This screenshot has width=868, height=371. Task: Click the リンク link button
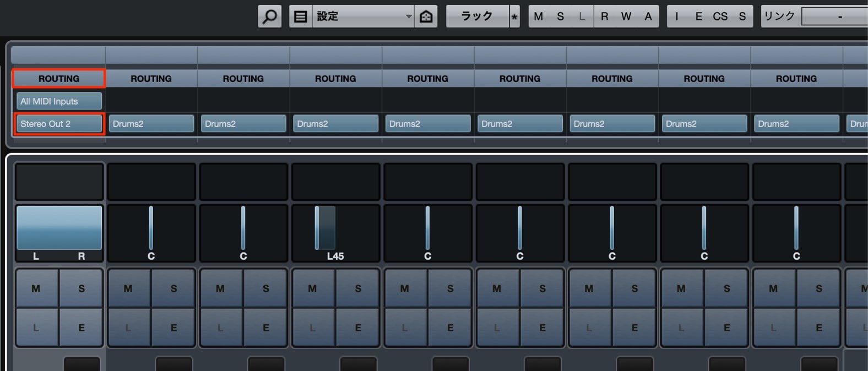(780, 17)
